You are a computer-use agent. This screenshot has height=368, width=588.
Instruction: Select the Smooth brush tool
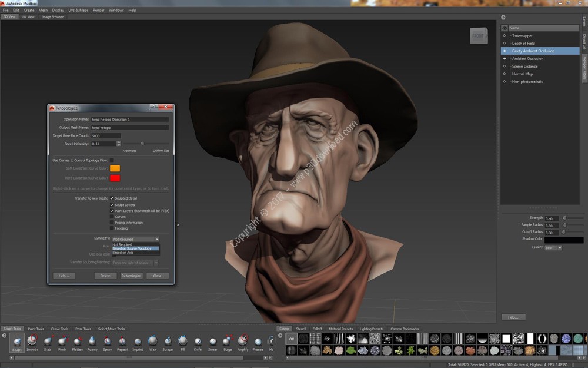click(32, 343)
